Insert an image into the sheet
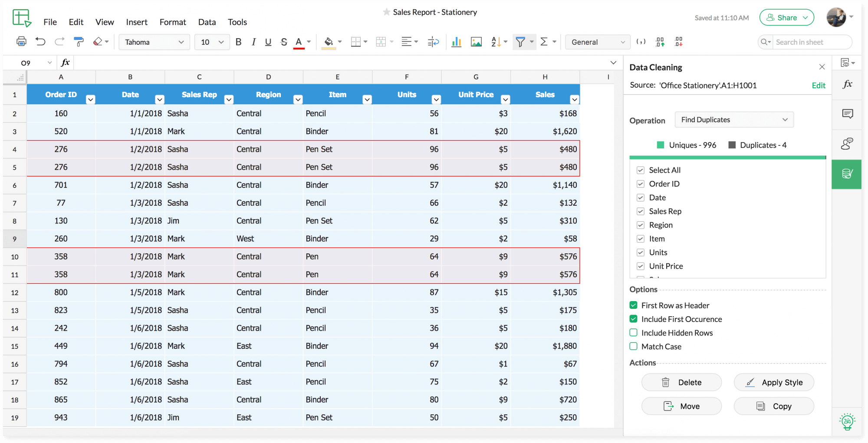 (476, 42)
